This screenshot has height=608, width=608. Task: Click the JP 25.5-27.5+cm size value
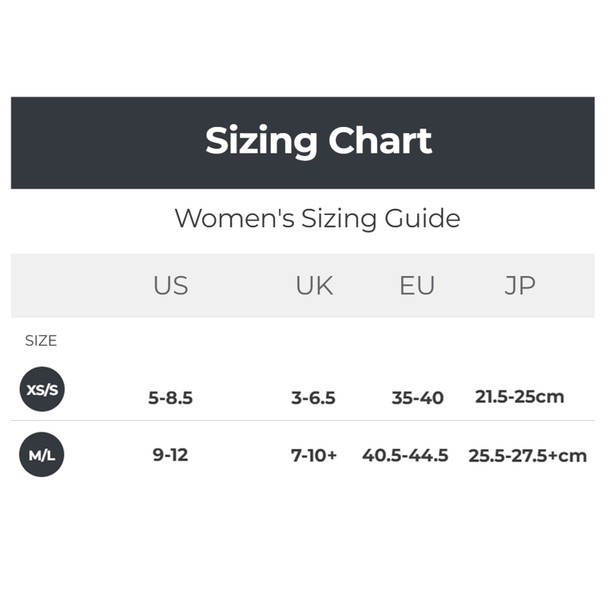tap(528, 456)
